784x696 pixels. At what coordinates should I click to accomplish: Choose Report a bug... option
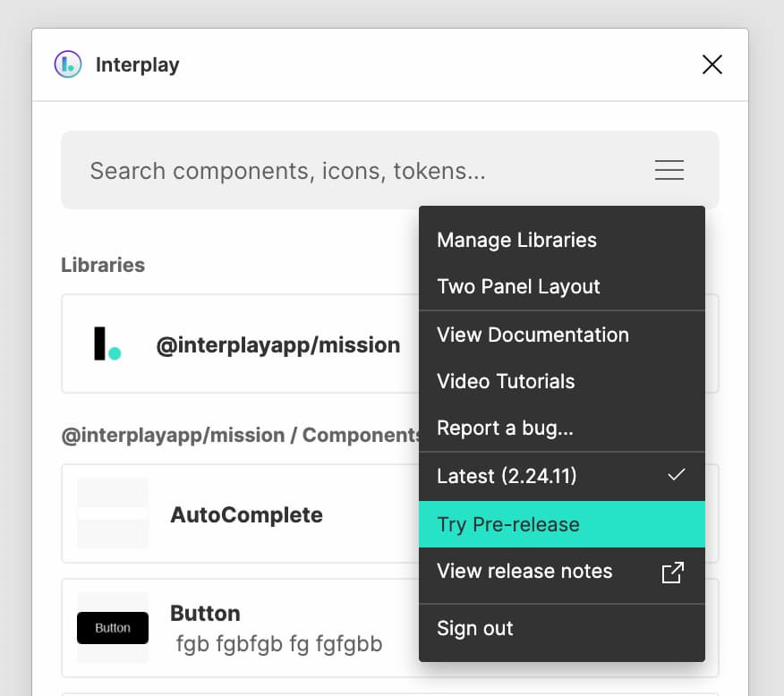pyautogui.click(x=562, y=429)
